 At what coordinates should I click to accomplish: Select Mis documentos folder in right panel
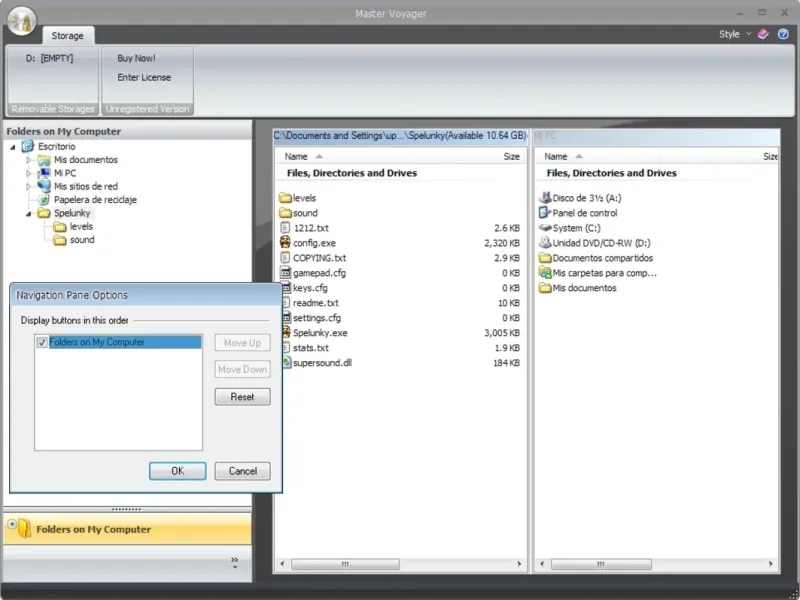coord(578,288)
